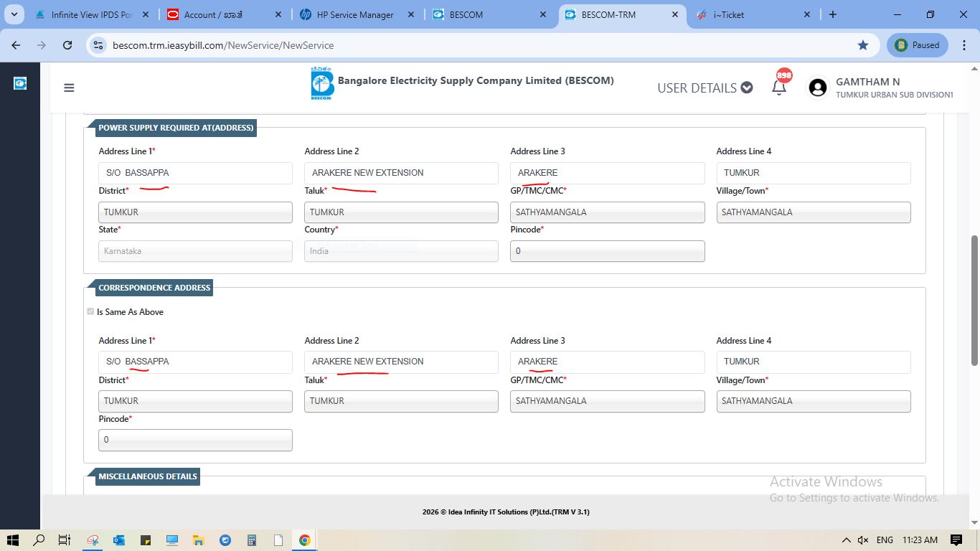Click the browser back button
980x551 pixels.
pyautogui.click(x=16, y=45)
